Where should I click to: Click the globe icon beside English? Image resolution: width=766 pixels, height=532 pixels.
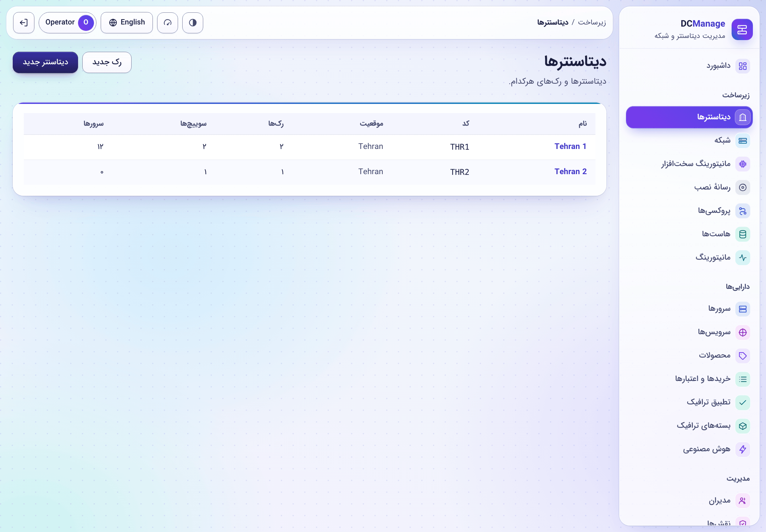[x=113, y=23]
